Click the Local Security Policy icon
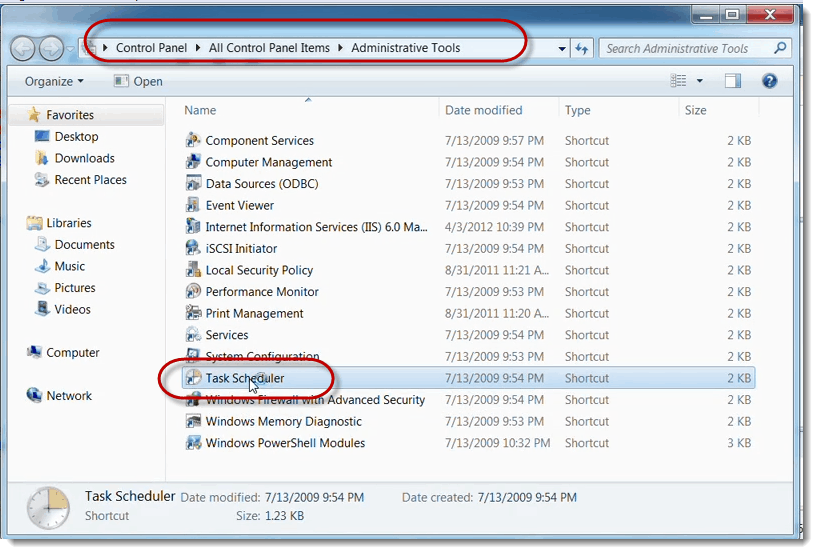Image resolution: width=818 pixels, height=554 pixels. 194,270
